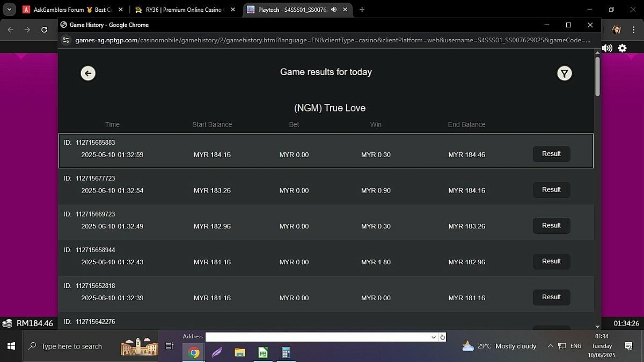This screenshot has width=644, height=362.
Task: Open Result for the 01:32:43 game round
Action: coord(551,261)
